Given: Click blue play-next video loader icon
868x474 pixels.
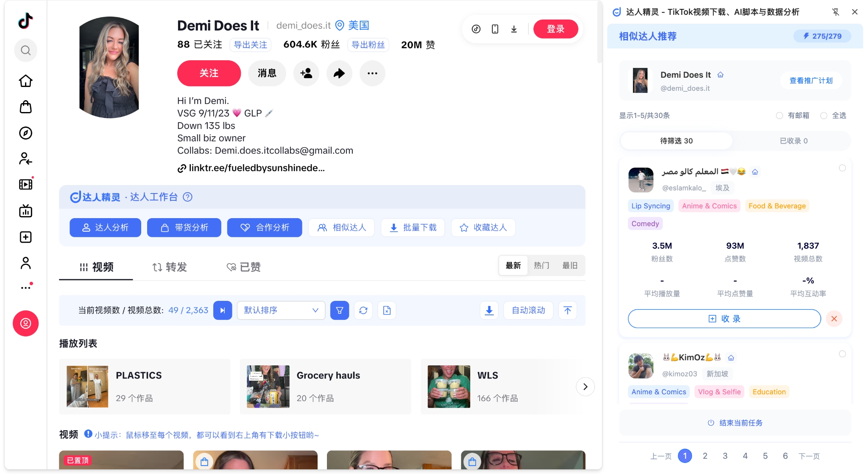Looking at the screenshot, I should click(223, 310).
